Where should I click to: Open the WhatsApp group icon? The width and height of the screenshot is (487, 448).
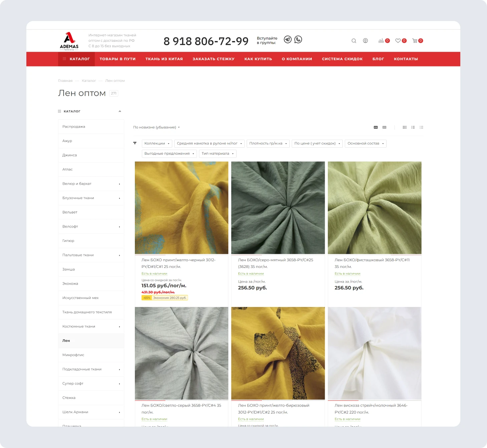click(298, 39)
